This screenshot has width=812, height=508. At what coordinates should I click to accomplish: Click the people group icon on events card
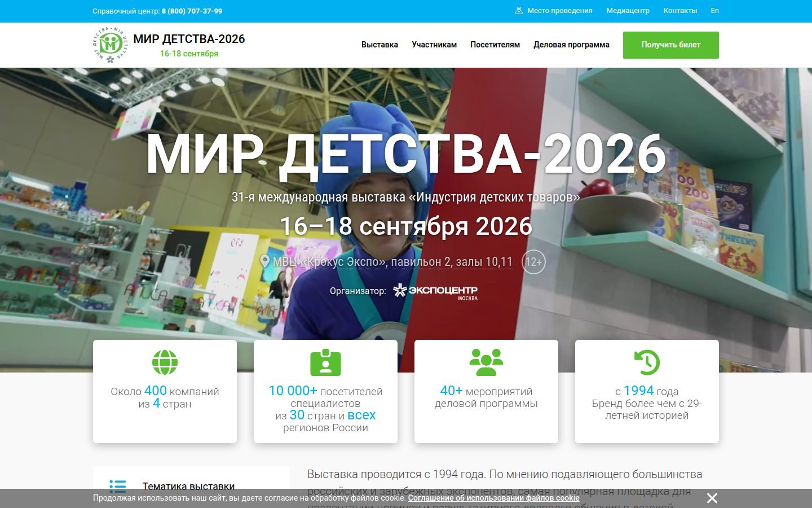pos(486,362)
